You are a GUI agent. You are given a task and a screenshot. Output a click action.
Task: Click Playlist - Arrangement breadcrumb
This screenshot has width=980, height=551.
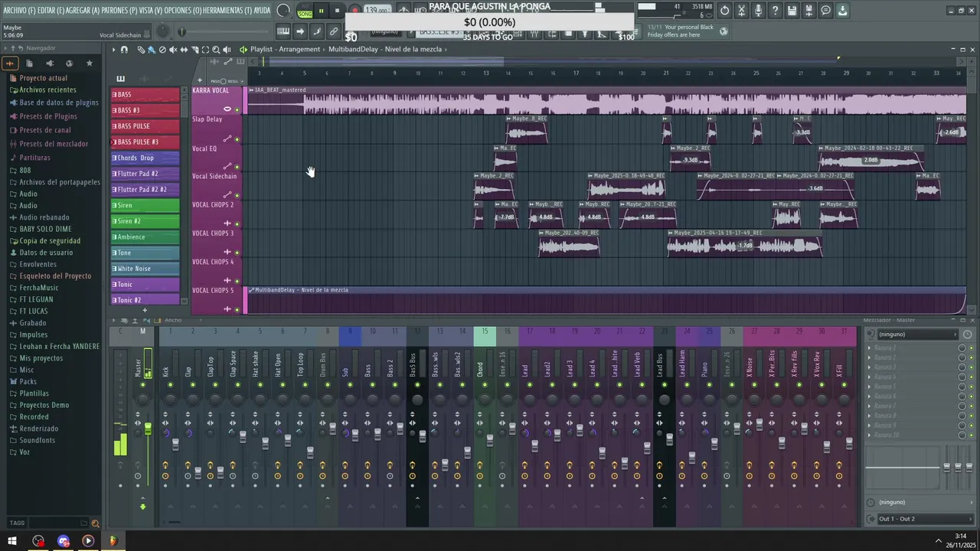(x=285, y=49)
